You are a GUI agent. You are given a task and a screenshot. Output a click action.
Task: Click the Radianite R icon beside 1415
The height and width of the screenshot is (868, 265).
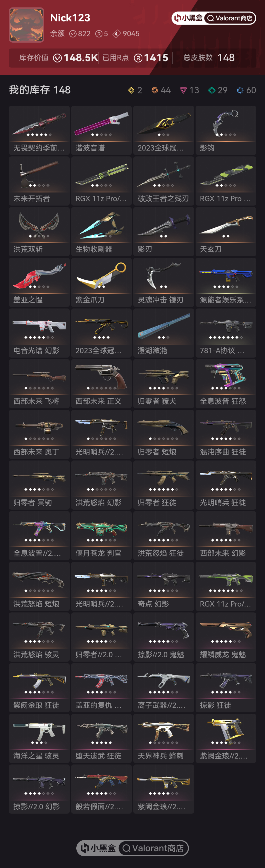point(138,58)
